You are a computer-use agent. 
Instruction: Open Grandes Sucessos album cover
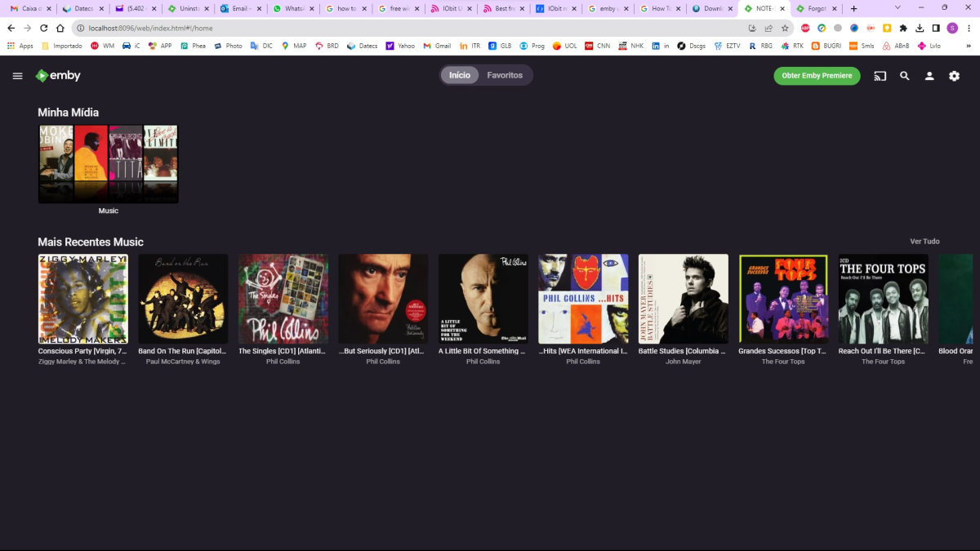783,299
